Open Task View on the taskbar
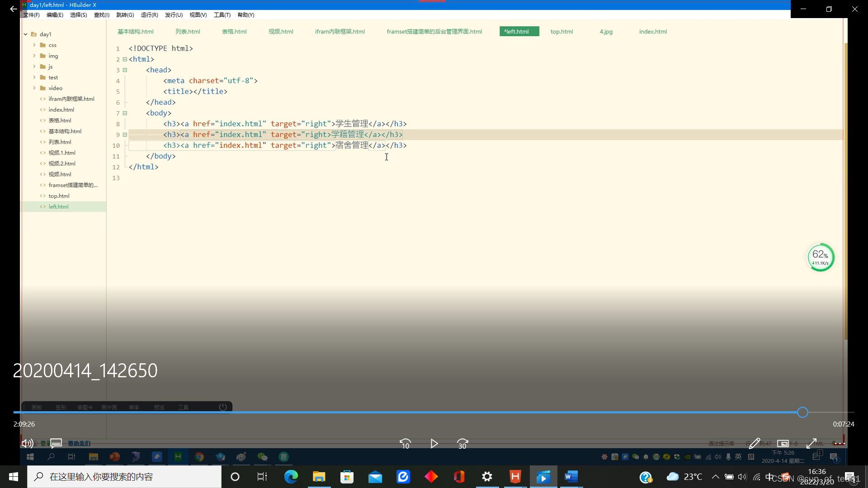868x488 pixels. (262, 477)
